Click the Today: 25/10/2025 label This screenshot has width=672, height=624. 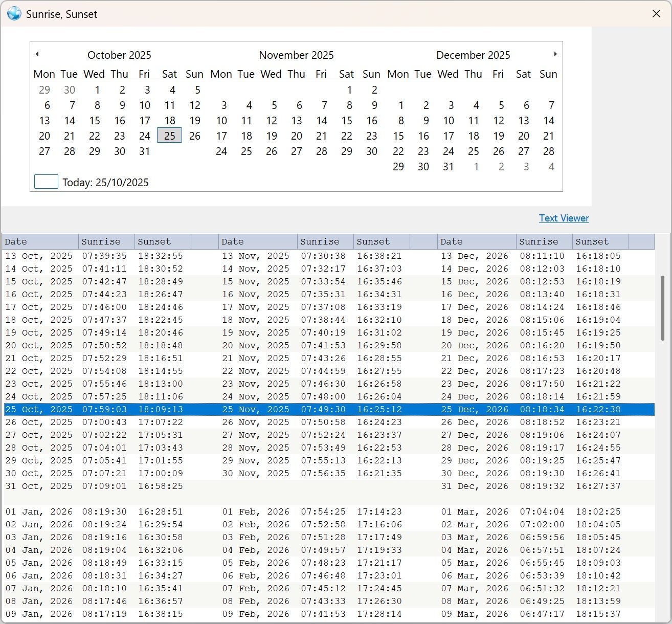(105, 183)
